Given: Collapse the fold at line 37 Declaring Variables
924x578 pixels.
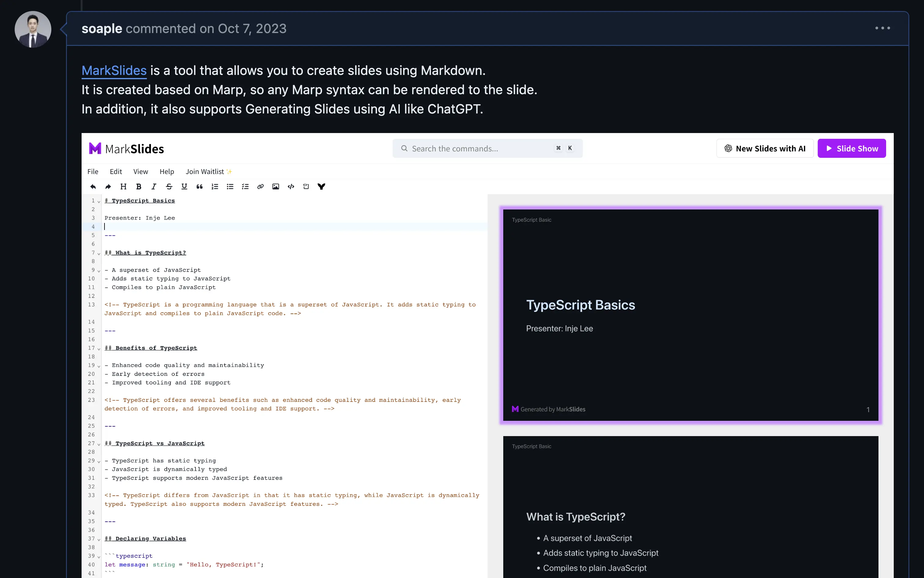Looking at the screenshot, I should coord(99,539).
